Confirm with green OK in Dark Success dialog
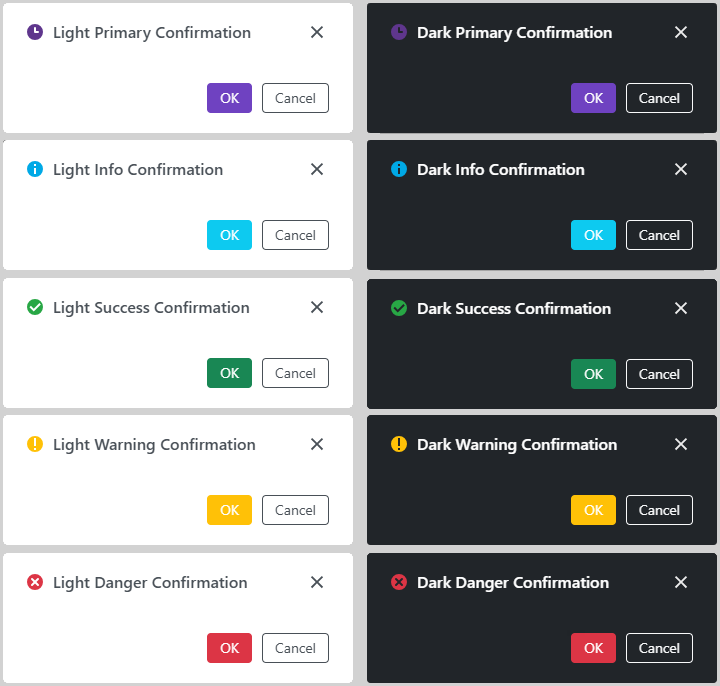The height and width of the screenshot is (686, 720). pos(593,374)
